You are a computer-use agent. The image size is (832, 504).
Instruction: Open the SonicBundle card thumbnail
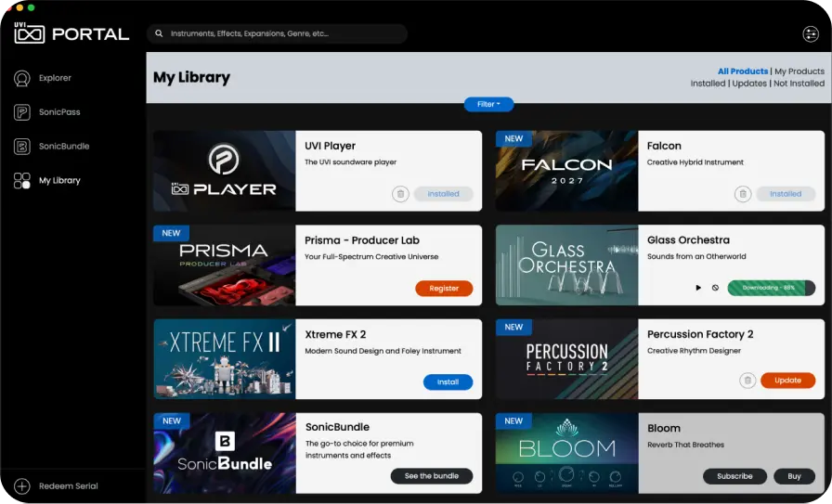(225, 454)
